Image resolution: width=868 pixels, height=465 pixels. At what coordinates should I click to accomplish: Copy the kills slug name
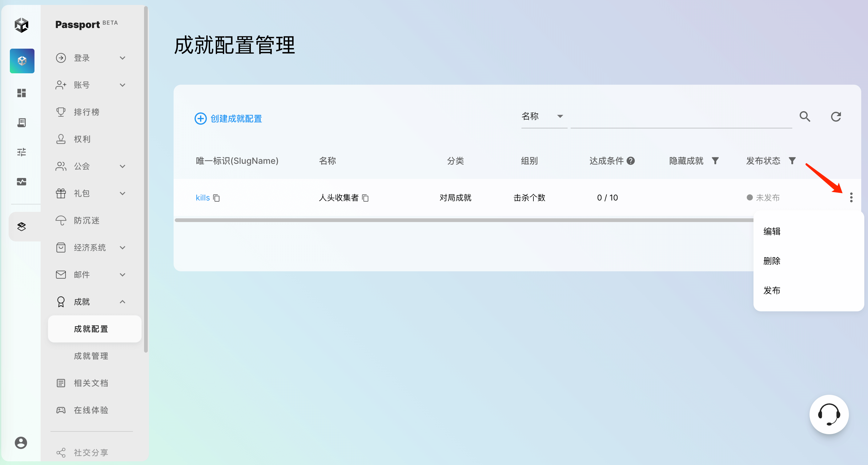(x=217, y=198)
